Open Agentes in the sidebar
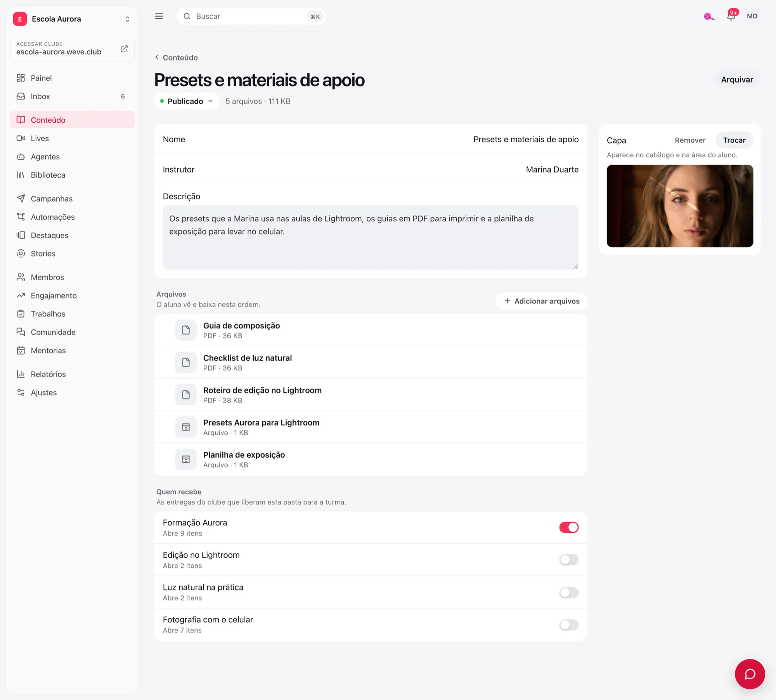 (72, 156)
